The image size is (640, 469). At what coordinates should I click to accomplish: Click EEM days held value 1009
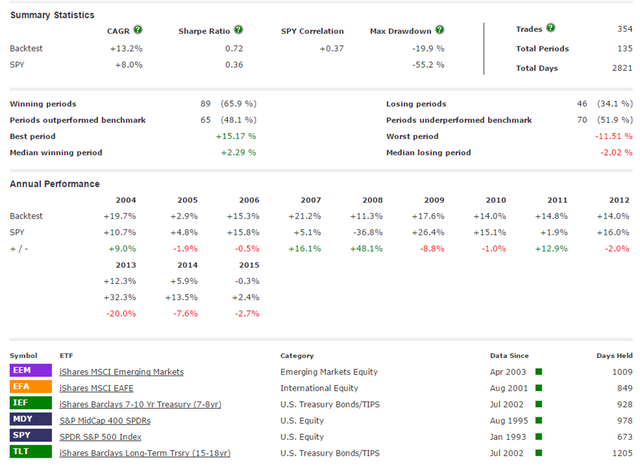(x=622, y=372)
